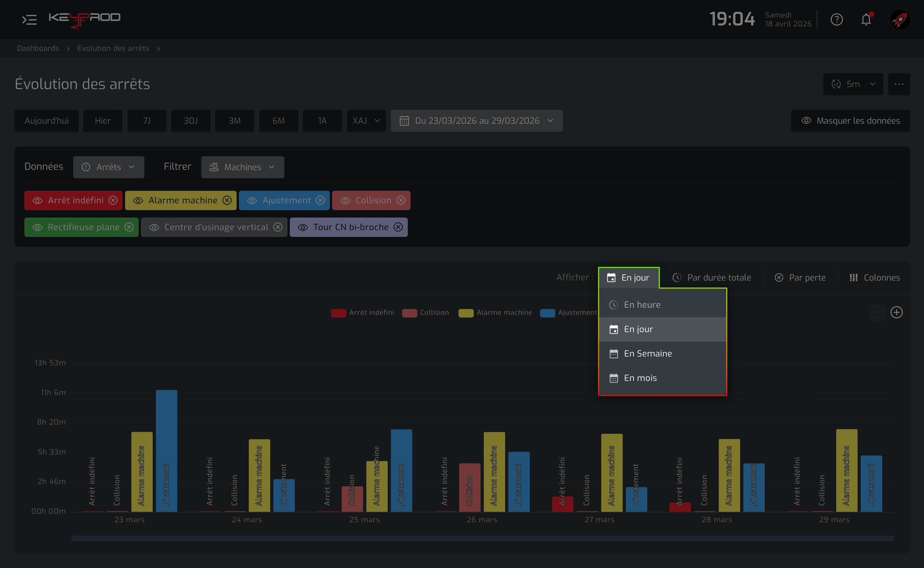Viewport: 924px width, 568px height.
Task: Open the date range picker dropdown
Action: pyautogui.click(x=477, y=121)
